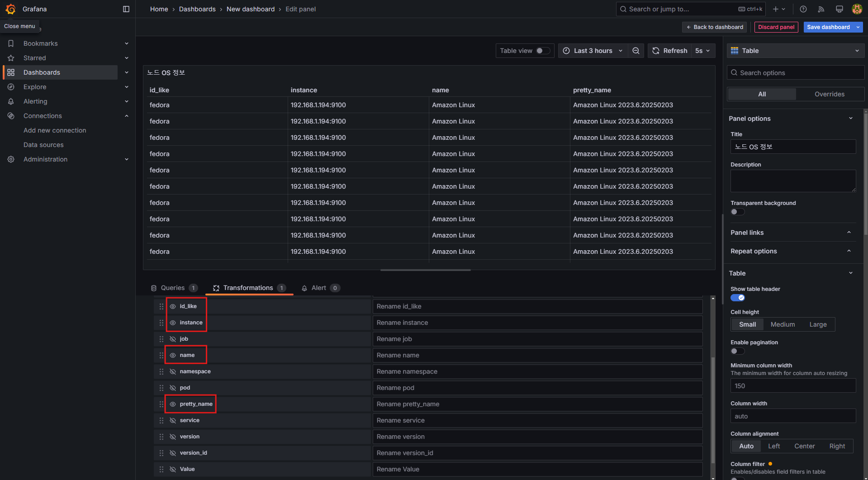Click drag handle icon for namespace field
This screenshot has width=868, height=480.
(161, 371)
